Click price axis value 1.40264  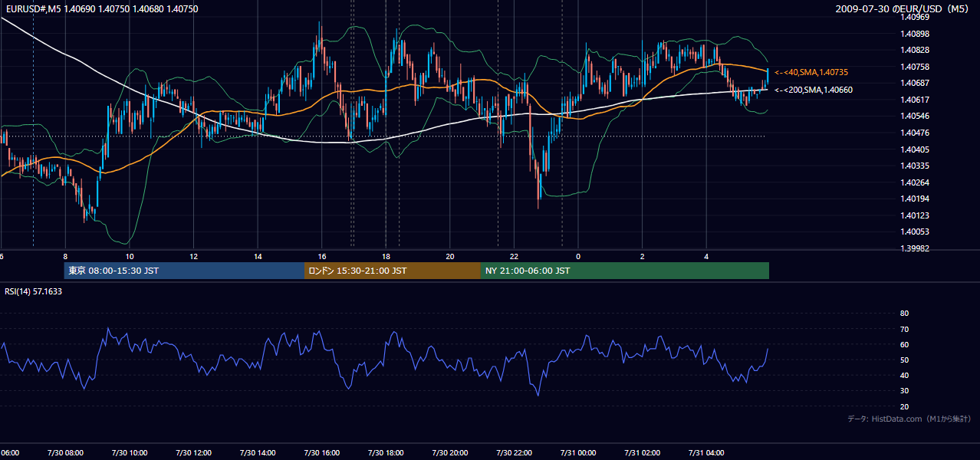click(x=914, y=182)
